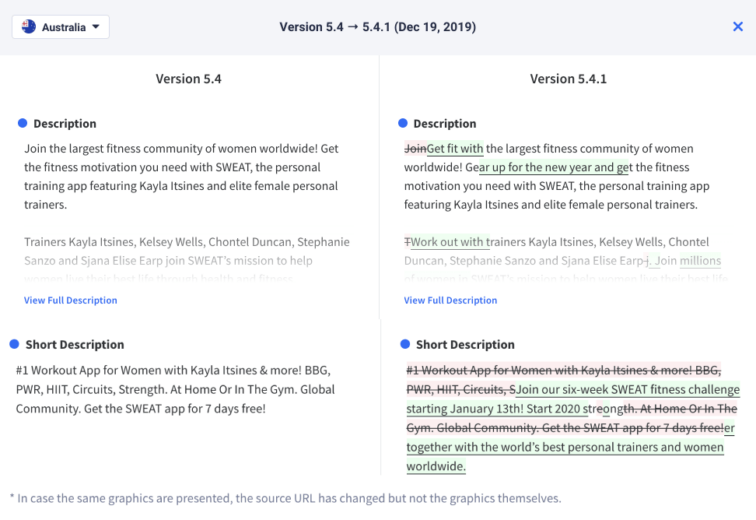Viewport: 756px width, 520px height.
Task: Click the left Short Description bullet icon
Action: coord(14,344)
